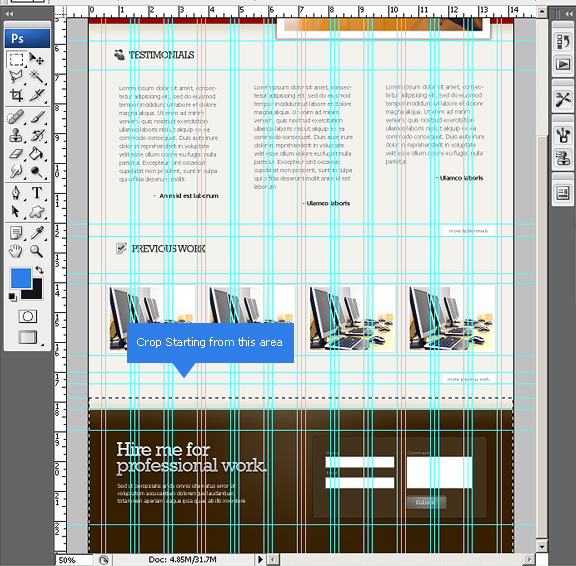The height and width of the screenshot is (566, 576).
Task: Select the Slice tool
Action: (37, 95)
